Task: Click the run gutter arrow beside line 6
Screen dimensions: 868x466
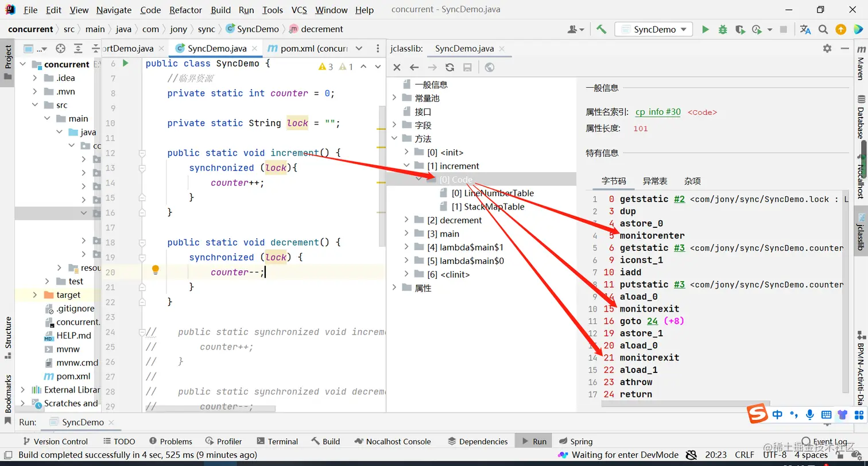Action: pos(126,63)
